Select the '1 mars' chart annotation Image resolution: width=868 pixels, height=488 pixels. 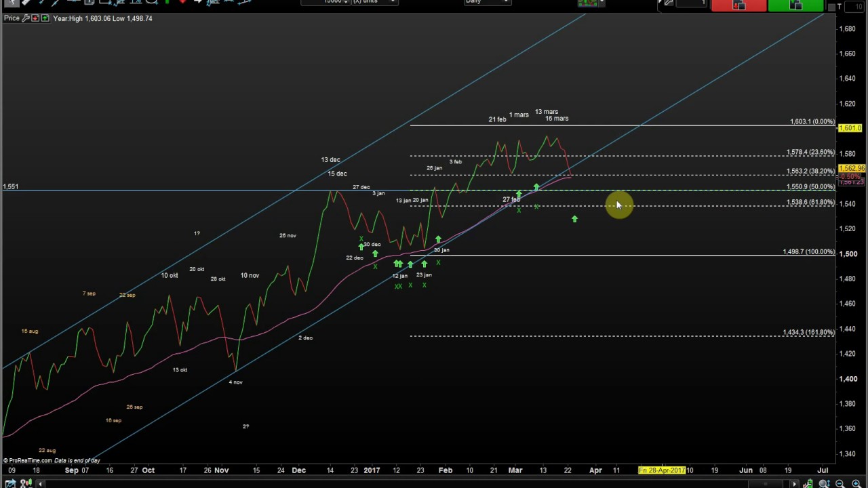click(519, 115)
